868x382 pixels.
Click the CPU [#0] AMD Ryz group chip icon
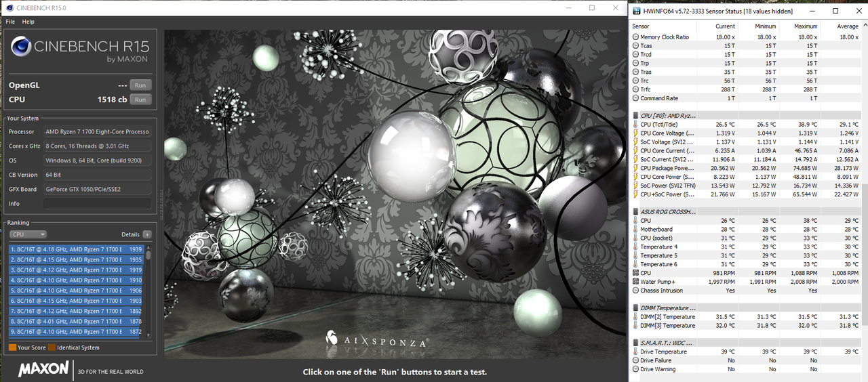click(x=635, y=116)
